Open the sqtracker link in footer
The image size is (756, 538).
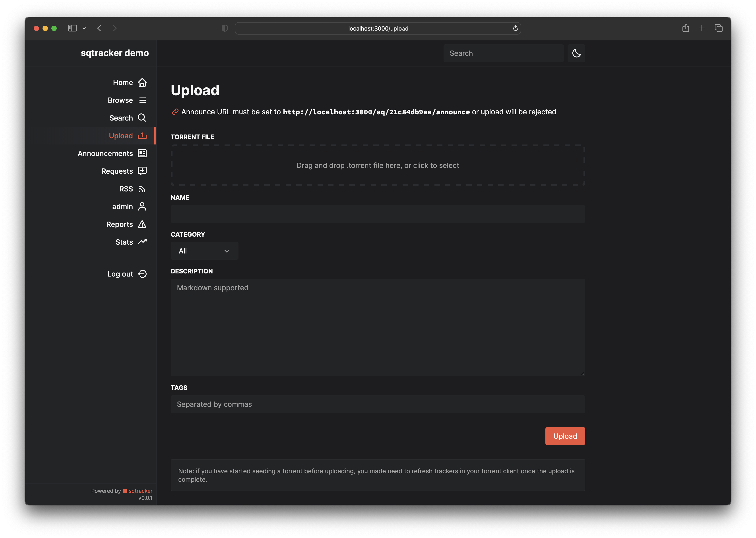(140, 491)
